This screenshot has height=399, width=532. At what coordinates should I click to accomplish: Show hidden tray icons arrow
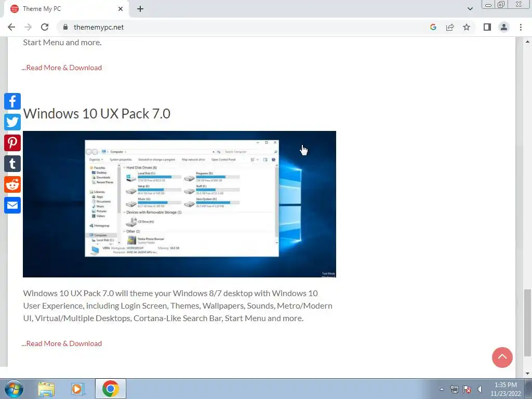tap(442, 389)
